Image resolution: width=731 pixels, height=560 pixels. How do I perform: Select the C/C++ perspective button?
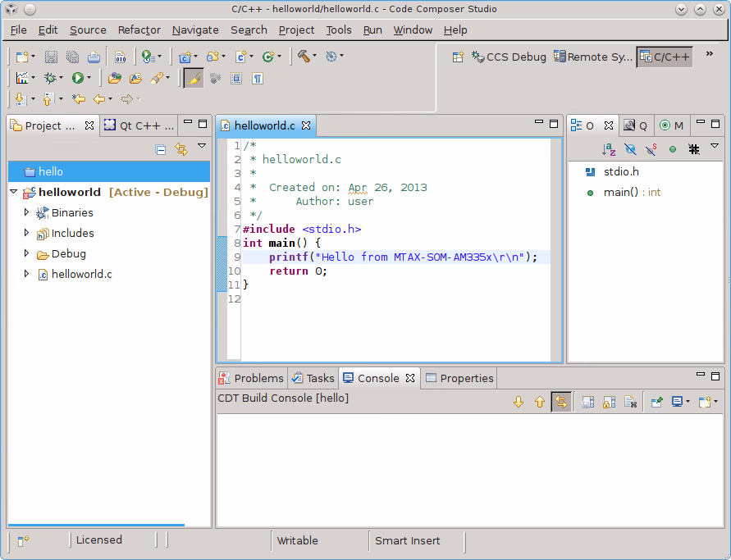[665, 57]
